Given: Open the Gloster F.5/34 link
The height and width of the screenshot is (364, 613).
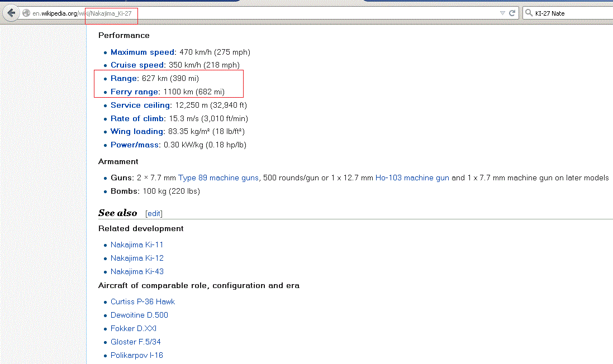Looking at the screenshot, I should [136, 342].
